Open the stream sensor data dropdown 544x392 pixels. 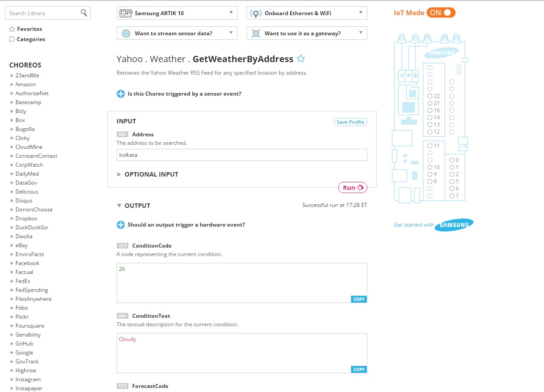click(x=177, y=33)
